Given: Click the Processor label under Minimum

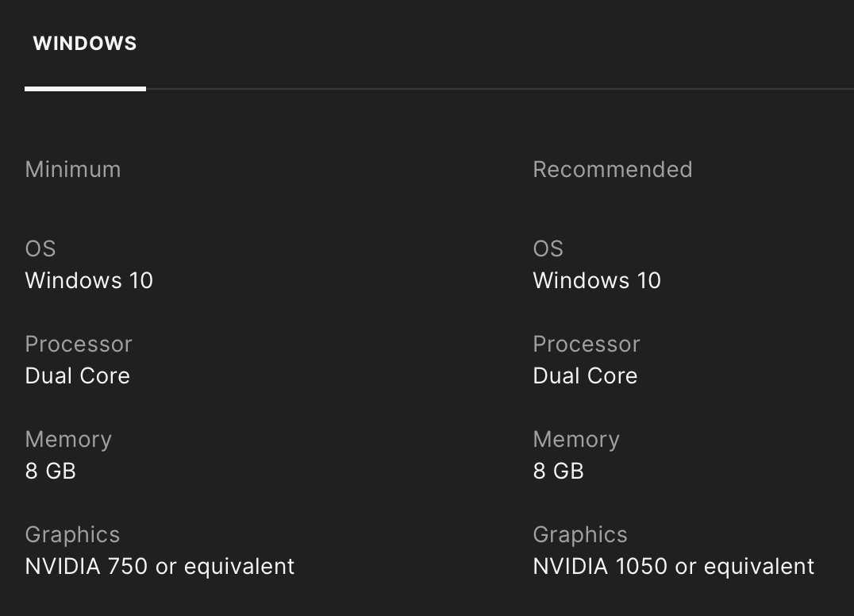Looking at the screenshot, I should coord(79,344).
